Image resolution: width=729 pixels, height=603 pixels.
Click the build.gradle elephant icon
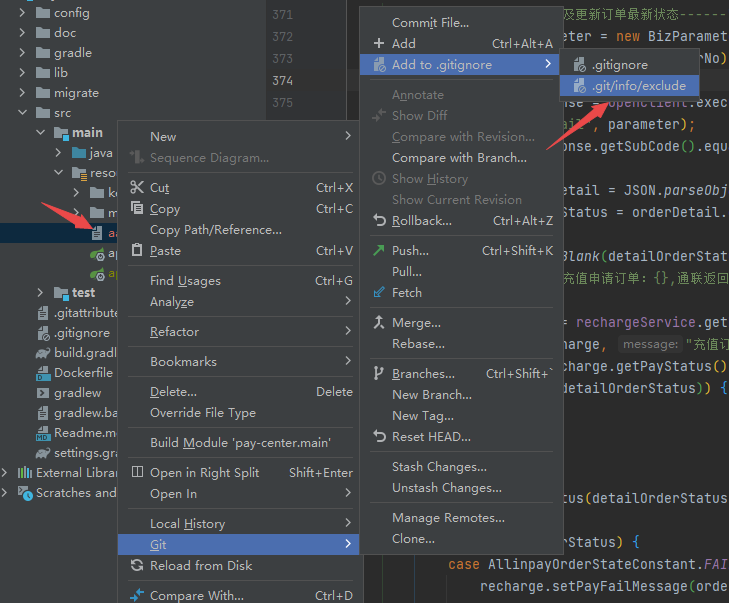tap(43, 353)
